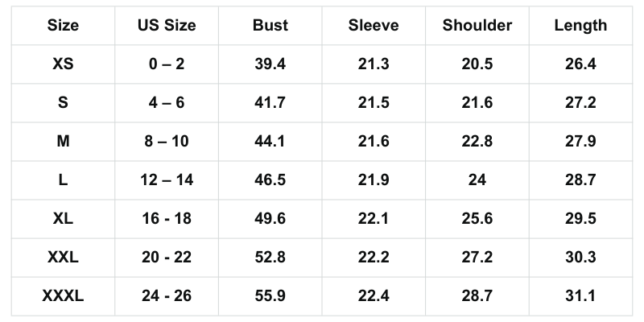The width and height of the screenshot is (644, 322).
Task: Select the Bust column header
Action: [x=270, y=25]
